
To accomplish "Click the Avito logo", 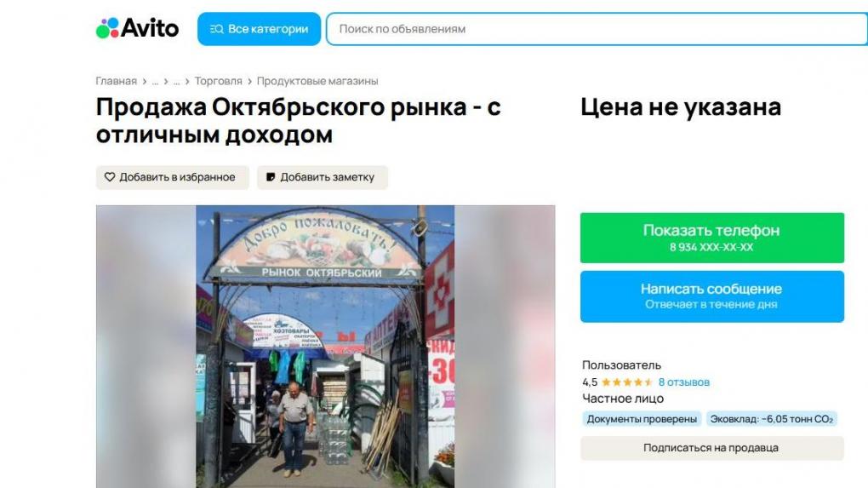I will pyautogui.click(x=137, y=28).
